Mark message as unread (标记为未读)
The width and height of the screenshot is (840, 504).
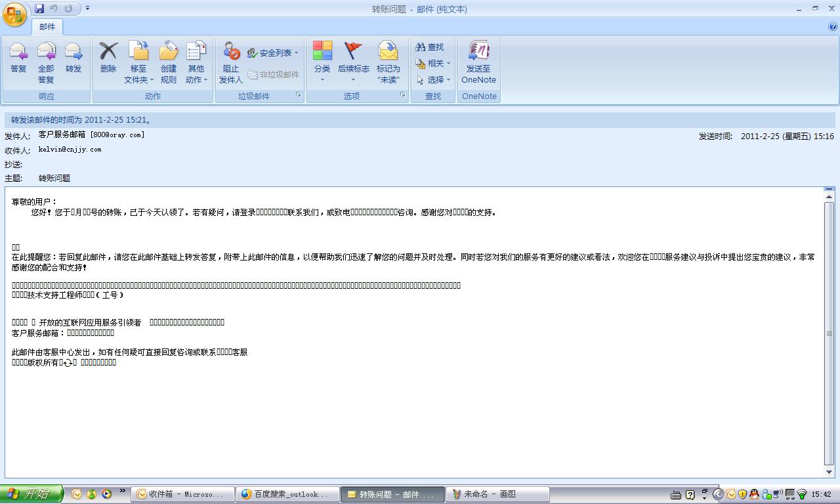point(388,63)
